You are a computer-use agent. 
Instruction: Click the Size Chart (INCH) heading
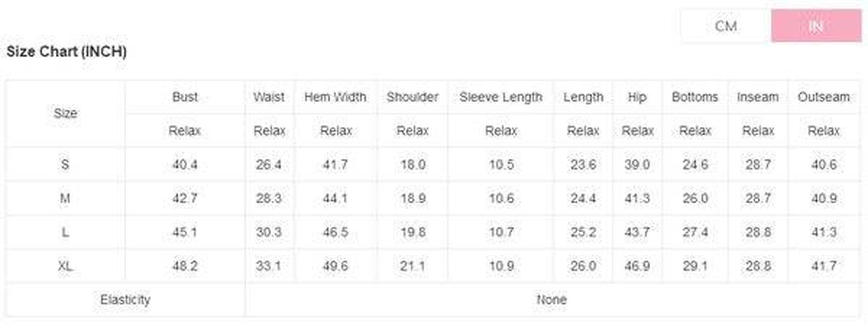click(x=67, y=52)
